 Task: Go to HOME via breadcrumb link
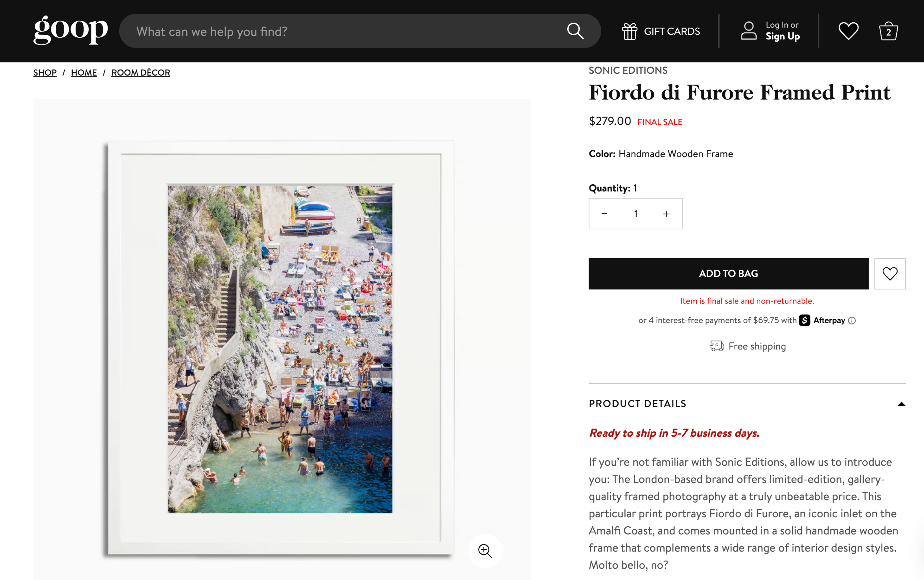click(83, 72)
